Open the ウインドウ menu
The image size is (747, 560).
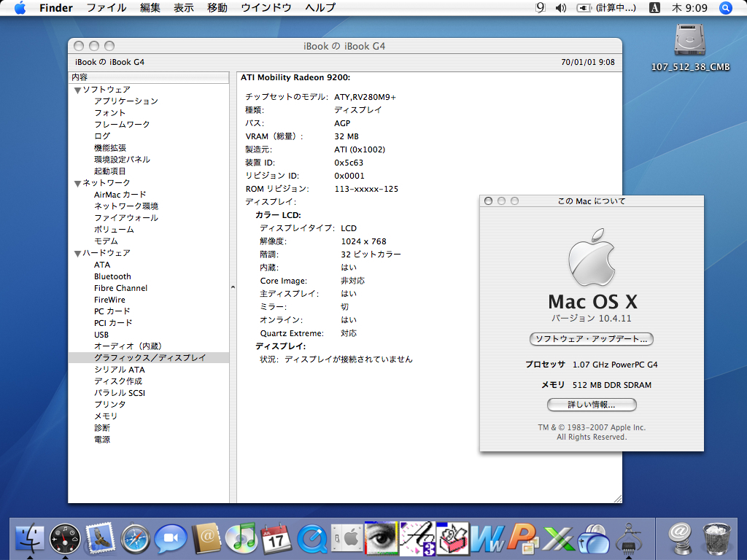(x=266, y=8)
